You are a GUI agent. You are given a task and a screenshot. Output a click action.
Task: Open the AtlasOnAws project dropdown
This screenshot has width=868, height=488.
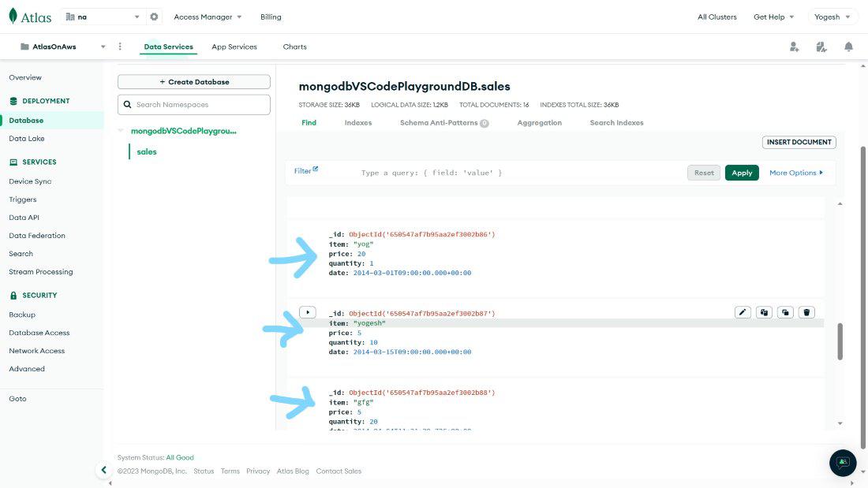[62, 47]
